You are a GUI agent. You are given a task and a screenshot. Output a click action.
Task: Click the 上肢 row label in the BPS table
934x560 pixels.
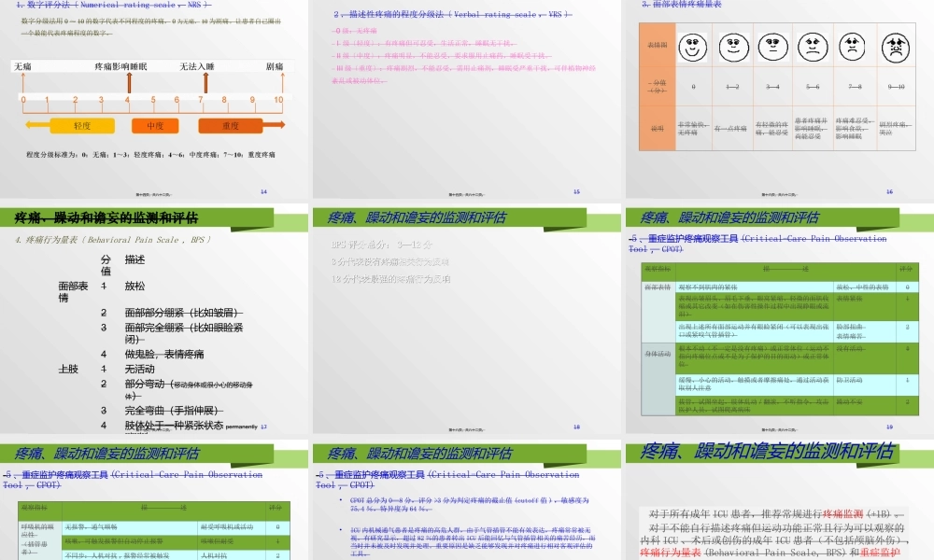tap(68, 369)
